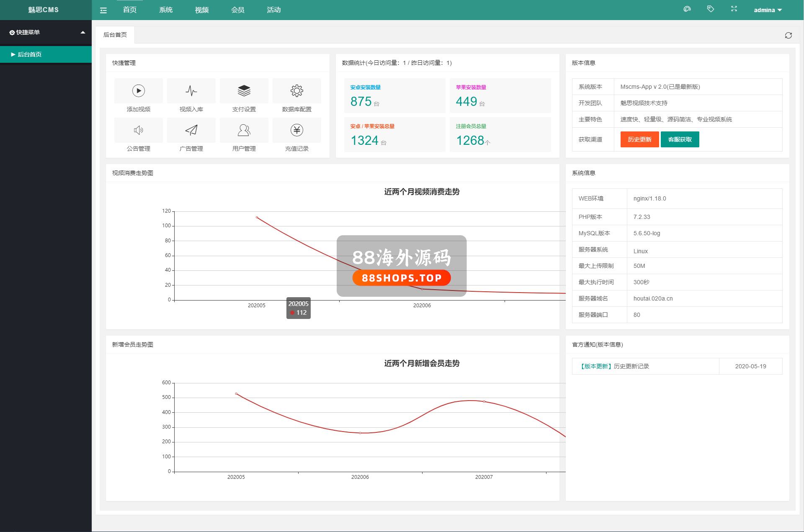This screenshot has width=804, height=532.
Task: Click the theme palette icon in header
Action: (x=687, y=9)
